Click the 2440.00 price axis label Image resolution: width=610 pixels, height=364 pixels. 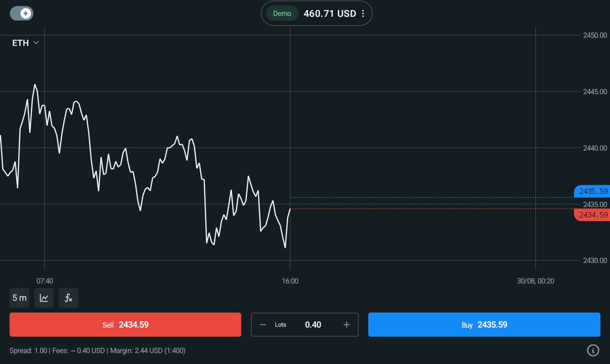point(595,148)
